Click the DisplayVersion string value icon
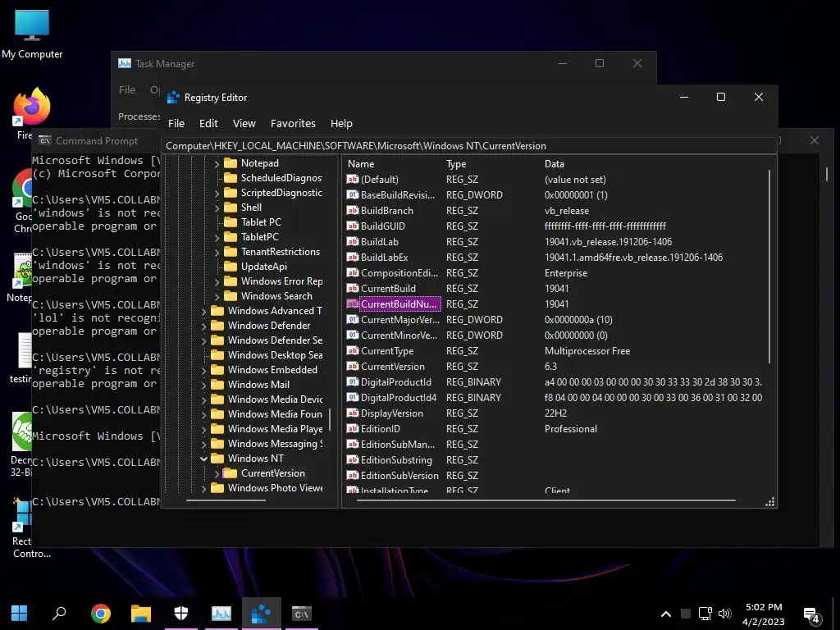The image size is (840, 630). click(353, 413)
